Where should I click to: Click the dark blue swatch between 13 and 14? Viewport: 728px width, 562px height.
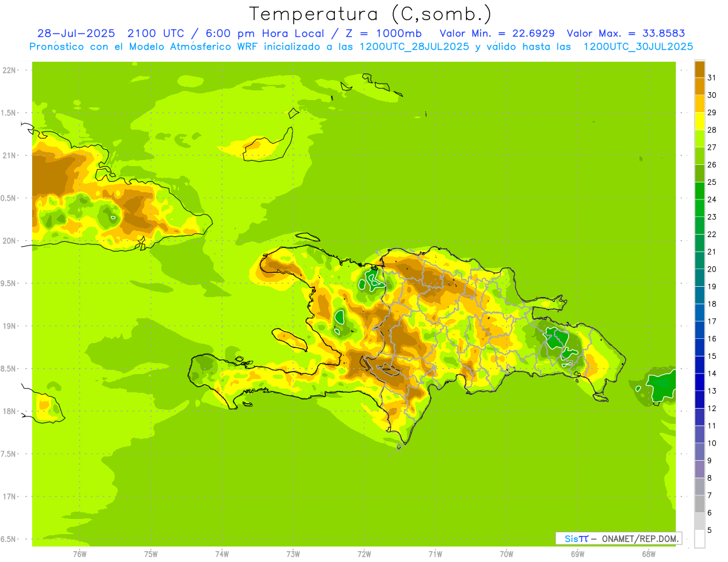[x=699, y=382]
